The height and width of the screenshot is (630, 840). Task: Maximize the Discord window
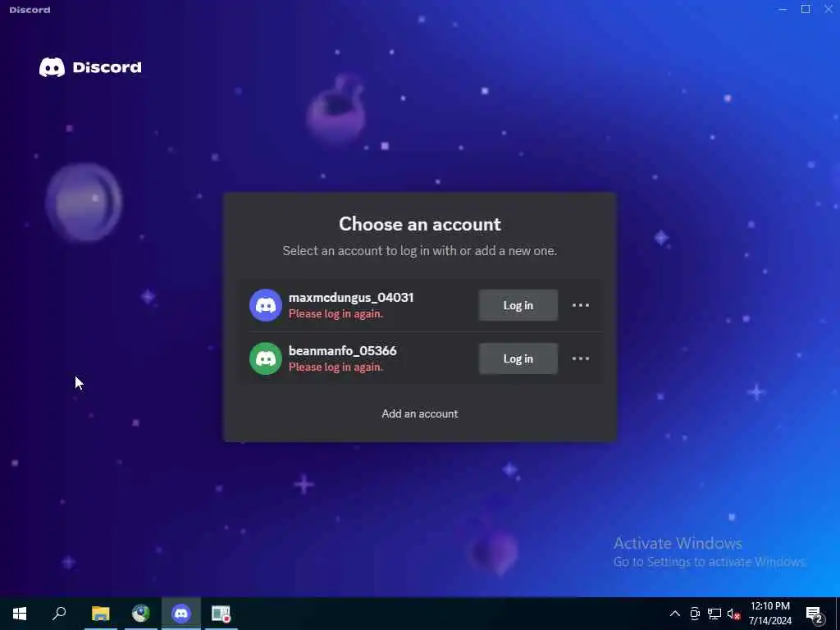coord(806,9)
